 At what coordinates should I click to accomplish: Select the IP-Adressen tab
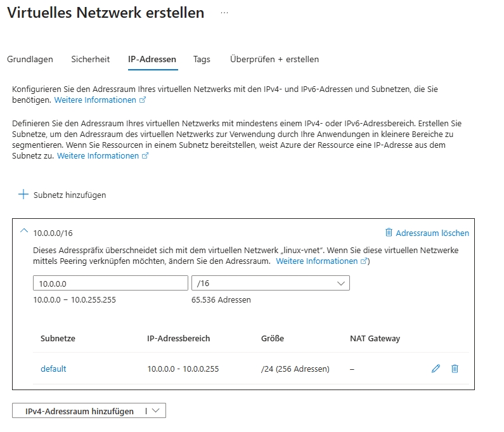(152, 59)
